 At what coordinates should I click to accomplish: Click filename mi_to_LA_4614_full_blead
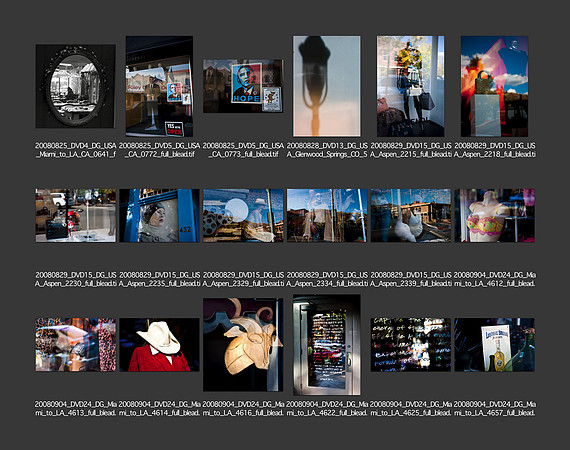159,409
